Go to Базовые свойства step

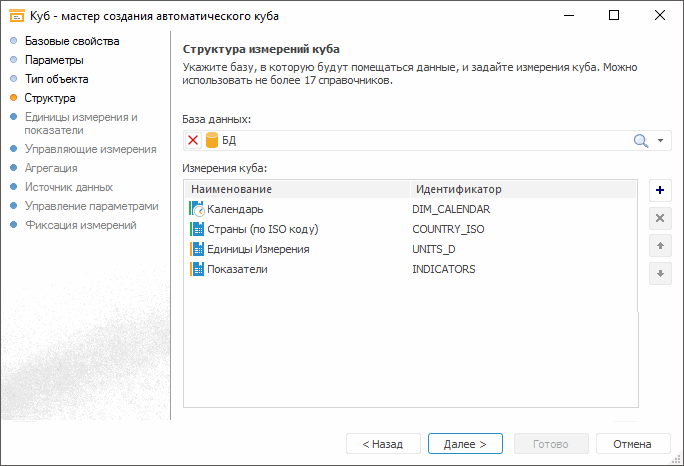click(72, 41)
